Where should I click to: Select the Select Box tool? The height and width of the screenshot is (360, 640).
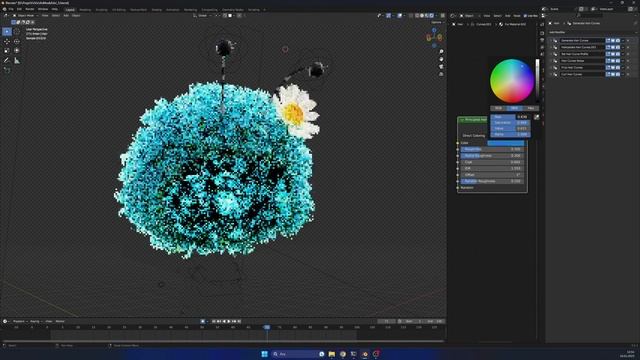coord(7,31)
